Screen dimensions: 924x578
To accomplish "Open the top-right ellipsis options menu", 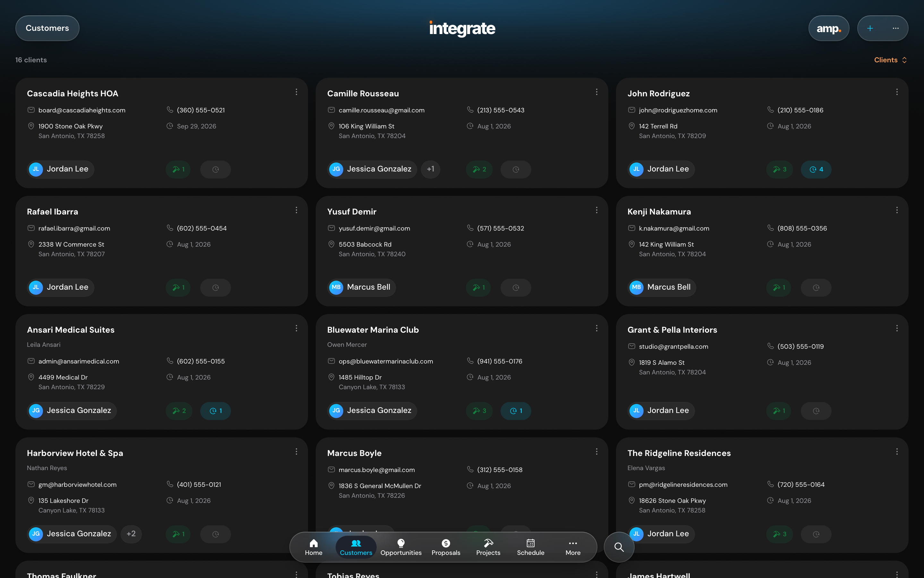I will (895, 28).
